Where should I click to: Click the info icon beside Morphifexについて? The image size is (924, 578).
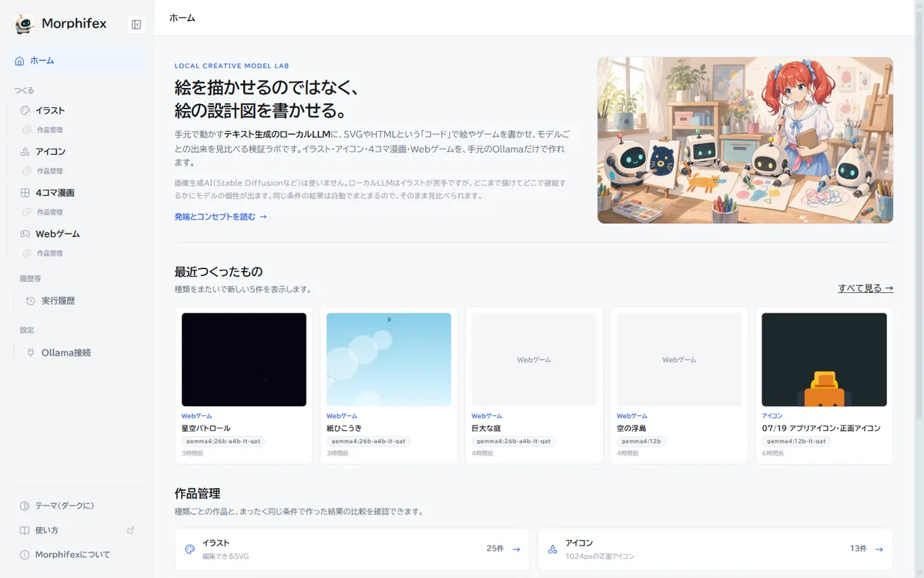[25, 555]
